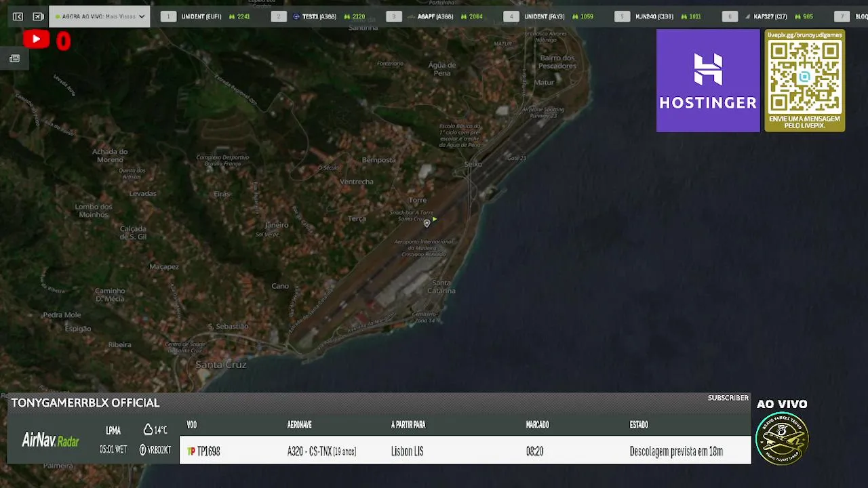Click the Bairro dos Pescadores label
This screenshot has height=488, width=868.
click(x=558, y=62)
